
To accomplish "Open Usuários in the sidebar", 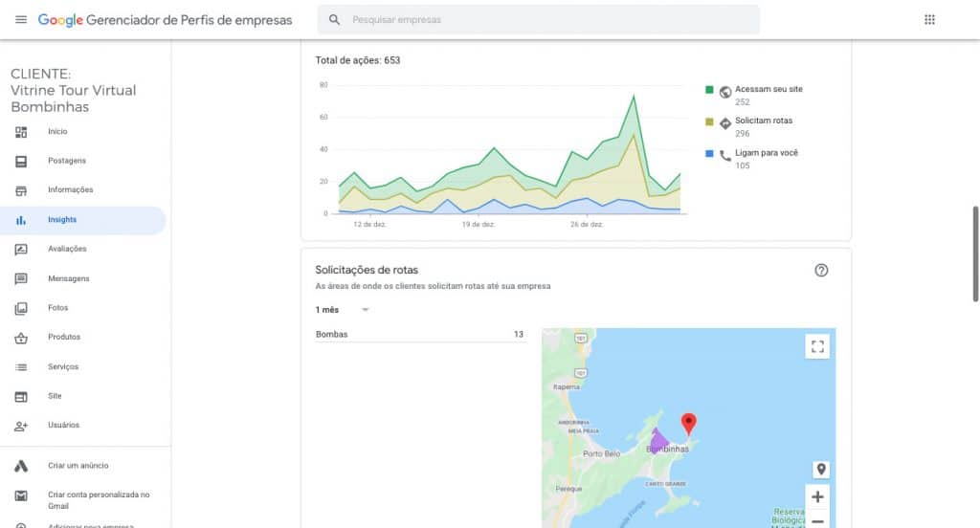I will (64, 425).
